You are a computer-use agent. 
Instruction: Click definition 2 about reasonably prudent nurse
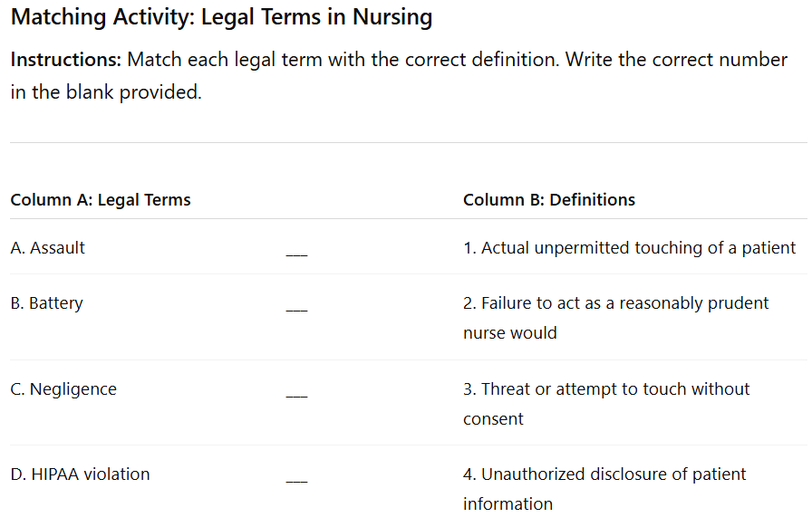pos(615,317)
